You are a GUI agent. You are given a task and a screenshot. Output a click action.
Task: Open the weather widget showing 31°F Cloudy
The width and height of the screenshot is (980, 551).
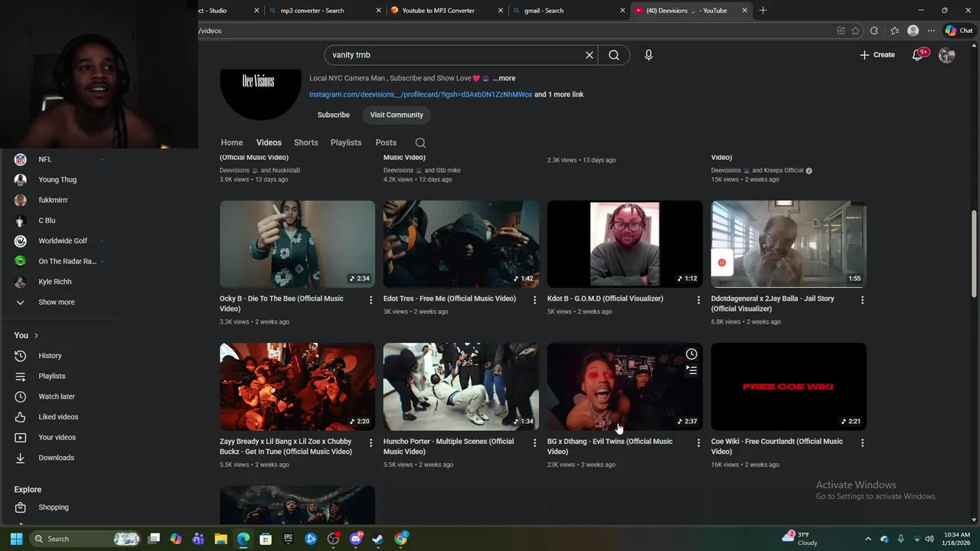point(801,539)
